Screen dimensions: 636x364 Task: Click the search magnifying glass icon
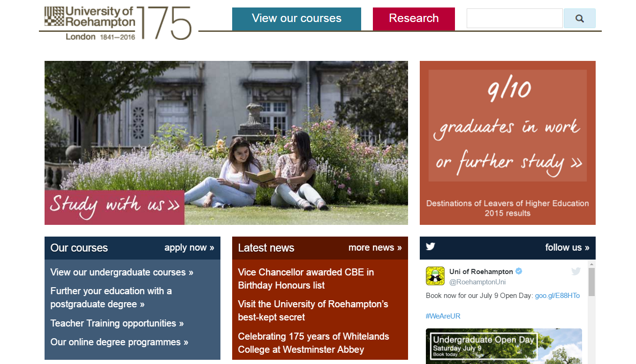pyautogui.click(x=580, y=18)
